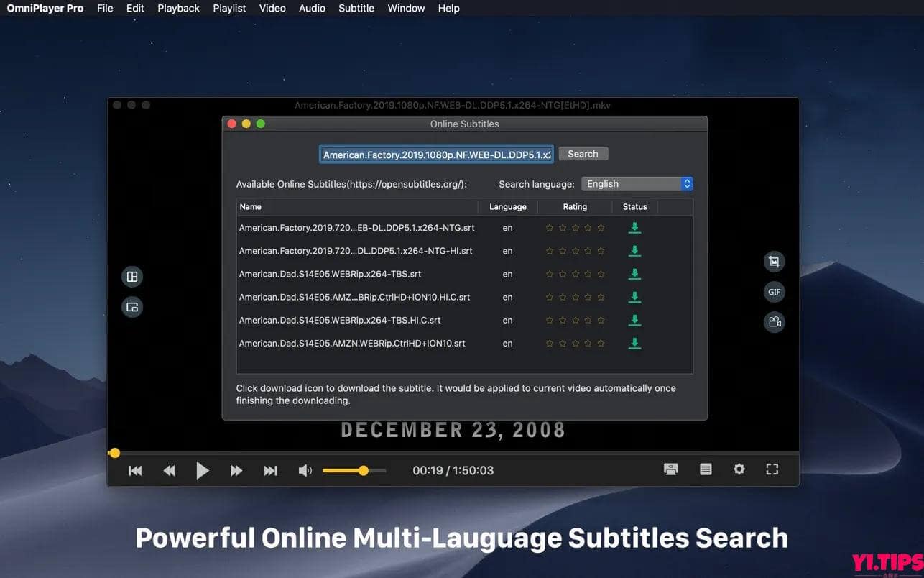
Task: Click the AirPlay cast icon
Action: tap(671, 469)
